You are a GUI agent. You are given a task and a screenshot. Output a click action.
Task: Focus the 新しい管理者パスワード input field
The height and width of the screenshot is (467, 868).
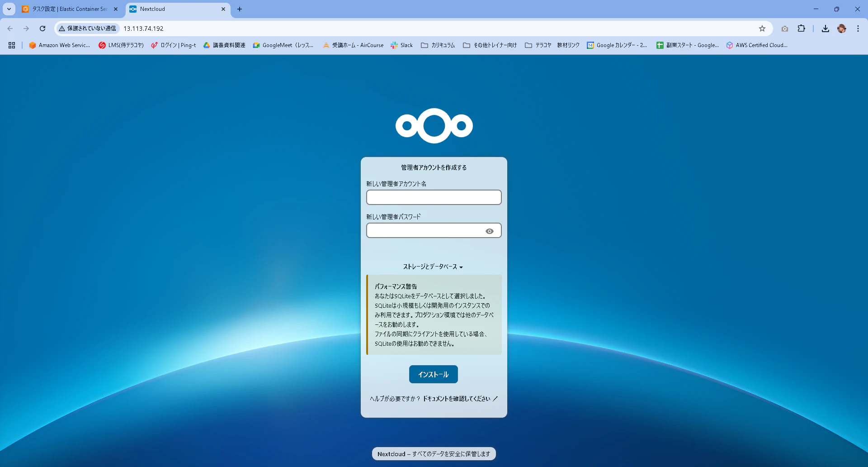pyautogui.click(x=434, y=230)
